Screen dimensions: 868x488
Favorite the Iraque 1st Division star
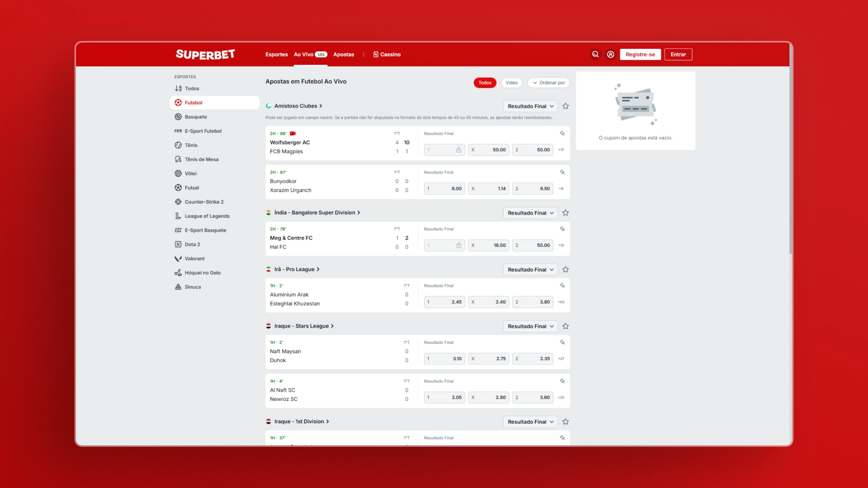pos(566,422)
